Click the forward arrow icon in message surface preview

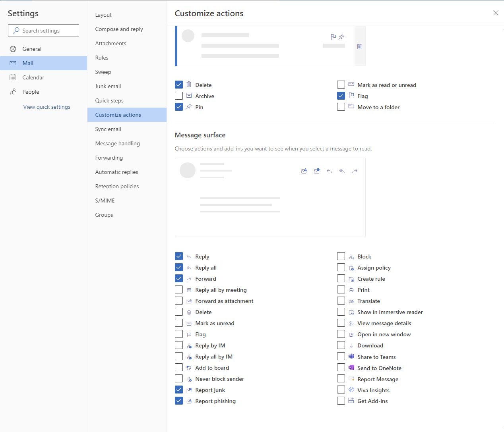pyautogui.click(x=355, y=171)
